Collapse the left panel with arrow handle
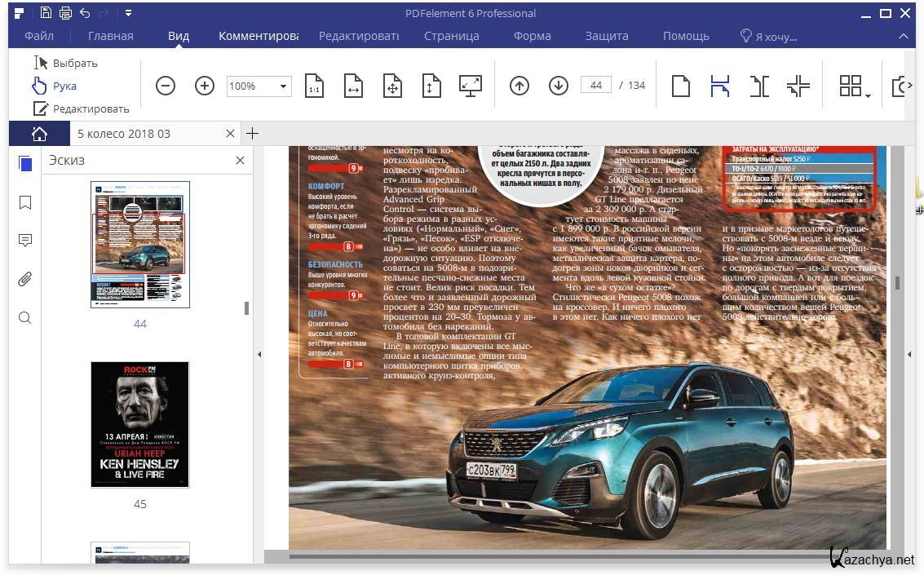Viewport: 924px width, 575px height. [x=259, y=354]
